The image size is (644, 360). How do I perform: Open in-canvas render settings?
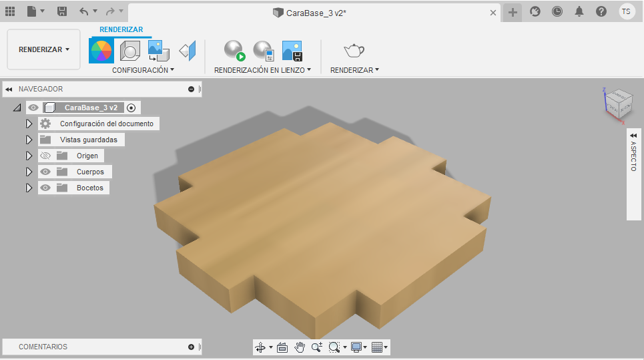[x=264, y=51]
